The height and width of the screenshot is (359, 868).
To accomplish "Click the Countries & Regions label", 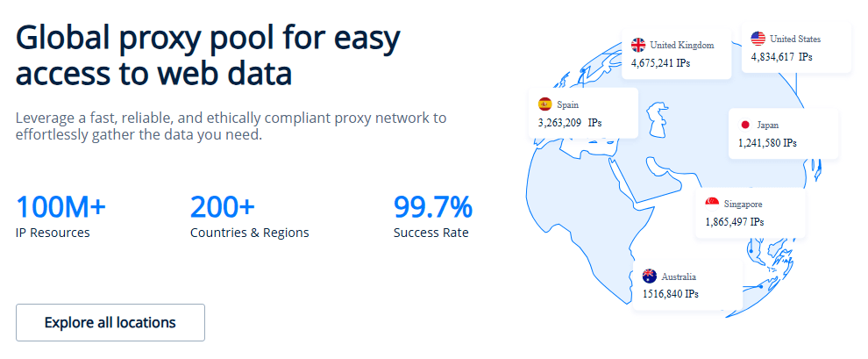I will [x=249, y=233].
